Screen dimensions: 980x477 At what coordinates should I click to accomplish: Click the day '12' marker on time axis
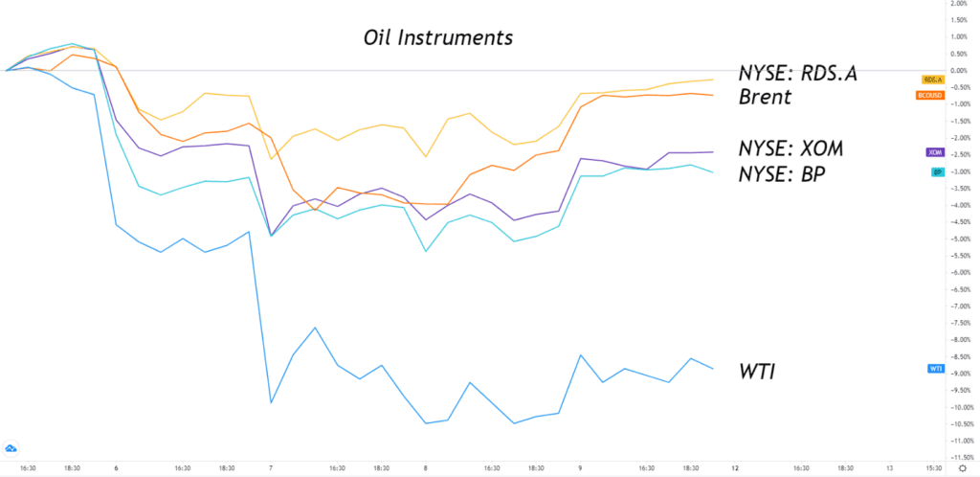(x=735, y=467)
